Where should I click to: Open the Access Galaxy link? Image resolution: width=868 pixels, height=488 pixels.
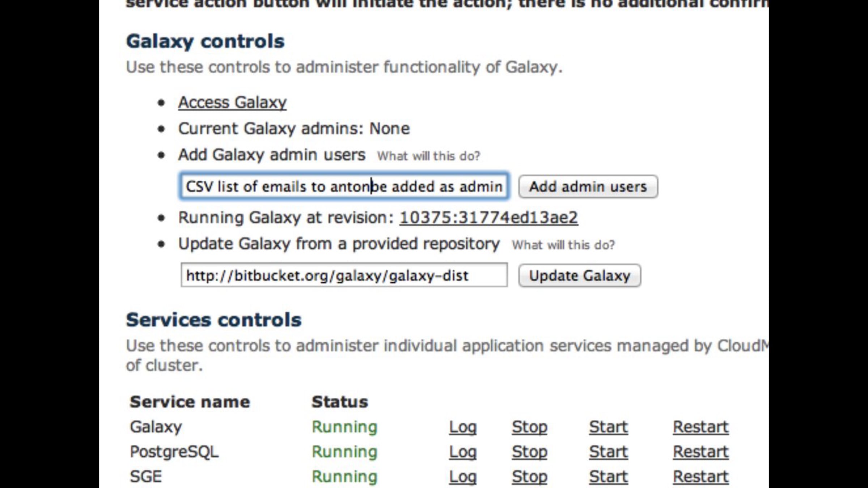[x=232, y=103]
